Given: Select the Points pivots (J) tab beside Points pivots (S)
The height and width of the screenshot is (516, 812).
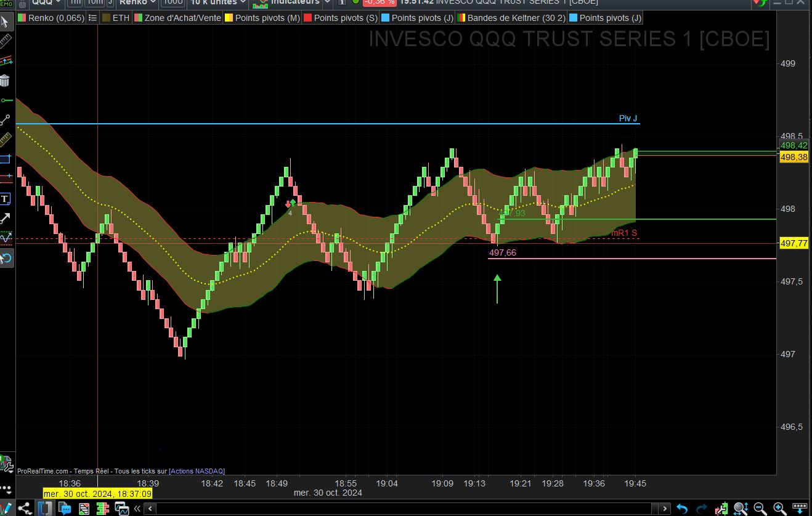Looking at the screenshot, I should tap(417, 18).
